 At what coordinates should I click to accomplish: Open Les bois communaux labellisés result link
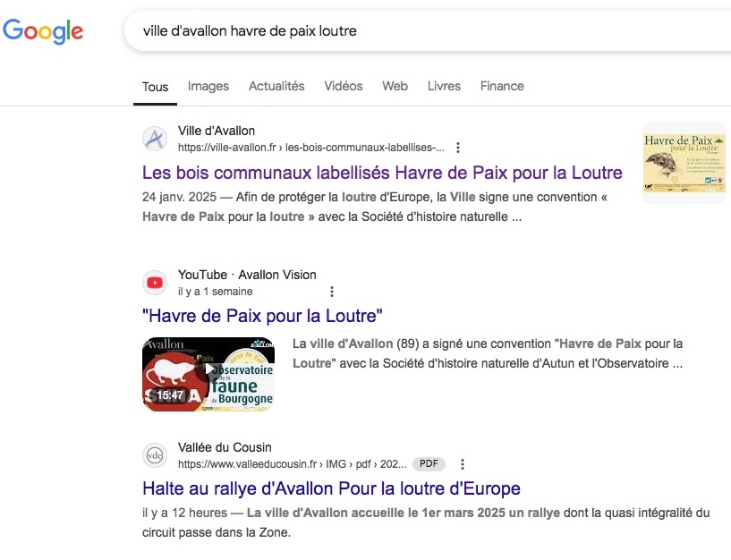coord(382,173)
